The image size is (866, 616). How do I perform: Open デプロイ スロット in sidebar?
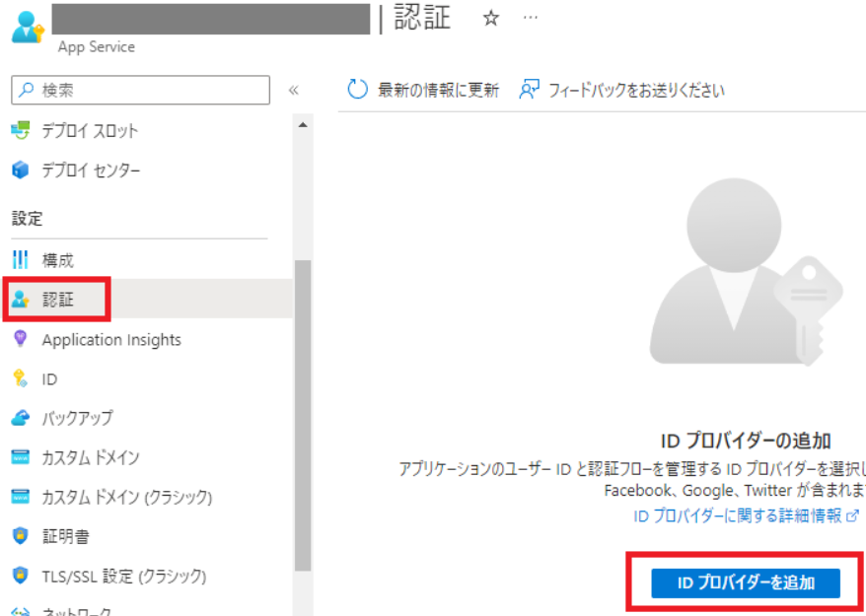pos(89,130)
